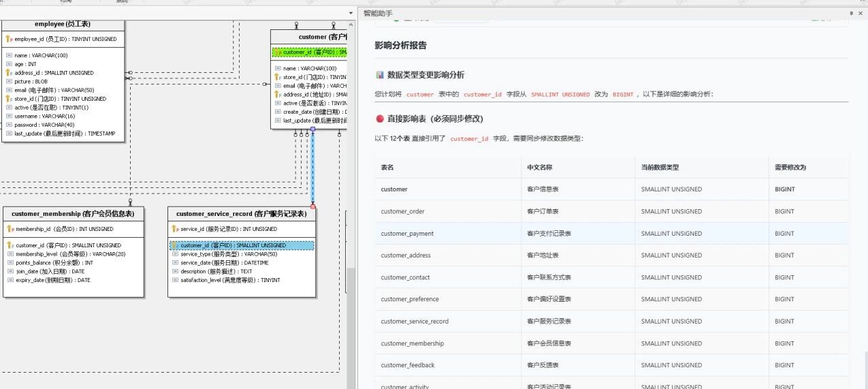
Task: Select the employee (员工表) table header
Action: coord(63,25)
